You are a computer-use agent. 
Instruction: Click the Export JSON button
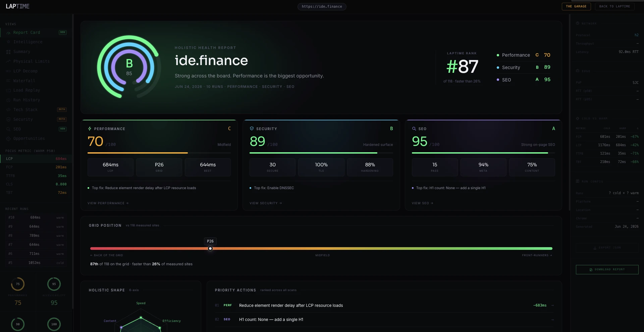point(607,248)
